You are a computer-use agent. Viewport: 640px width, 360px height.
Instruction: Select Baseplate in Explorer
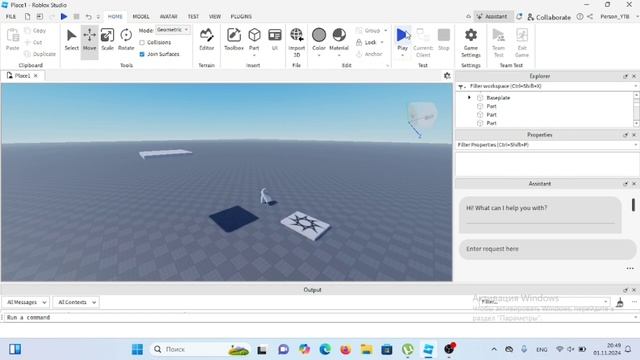pyautogui.click(x=498, y=98)
